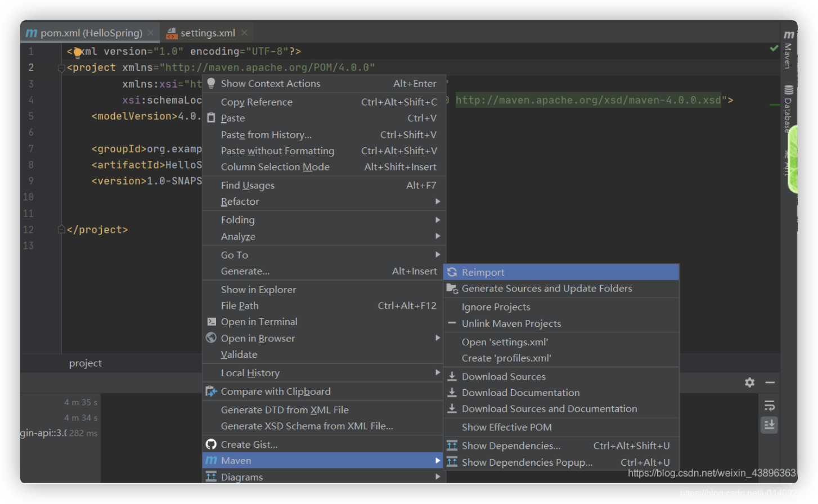Click the maven-4.0.0.xsd URL in editor
818x504 pixels.
(588, 100)
